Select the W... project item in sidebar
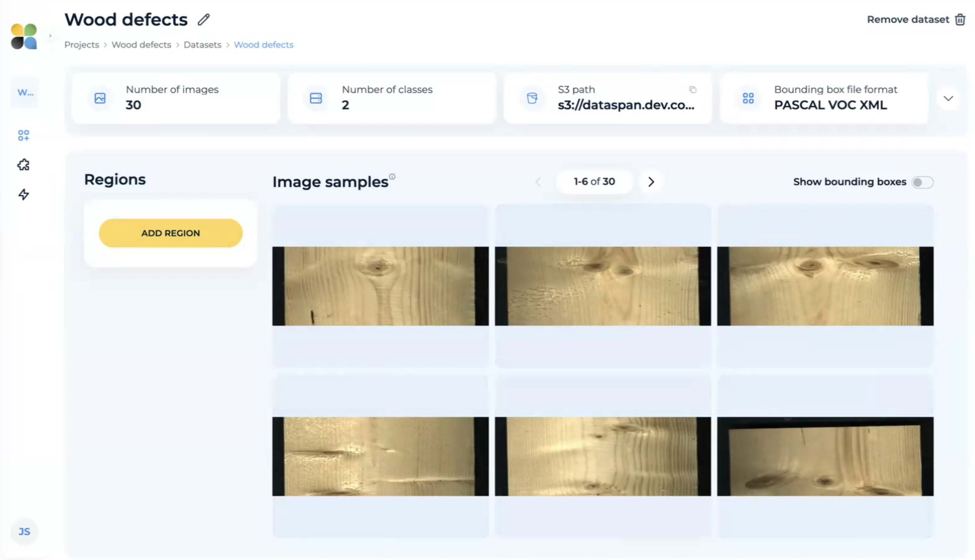Screen dimensions: 975x560 click(x=25, y=93)
